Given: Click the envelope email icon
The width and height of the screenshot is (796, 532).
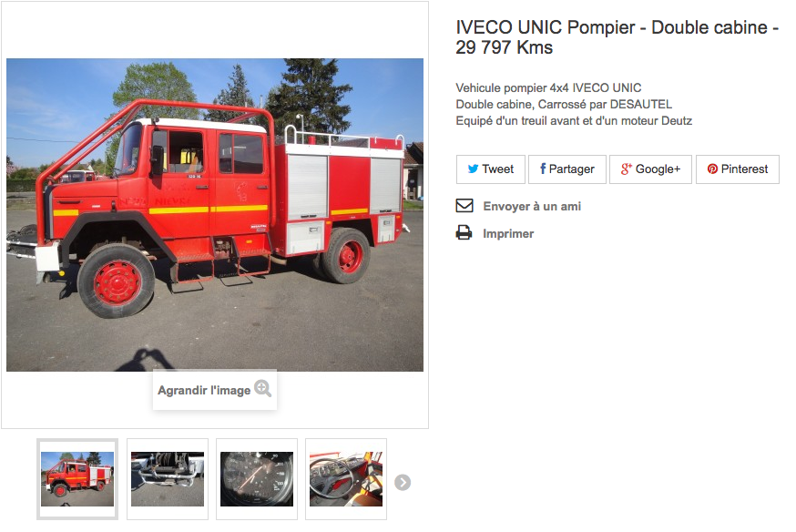Looking at the screenshot, I should (464, 206).
